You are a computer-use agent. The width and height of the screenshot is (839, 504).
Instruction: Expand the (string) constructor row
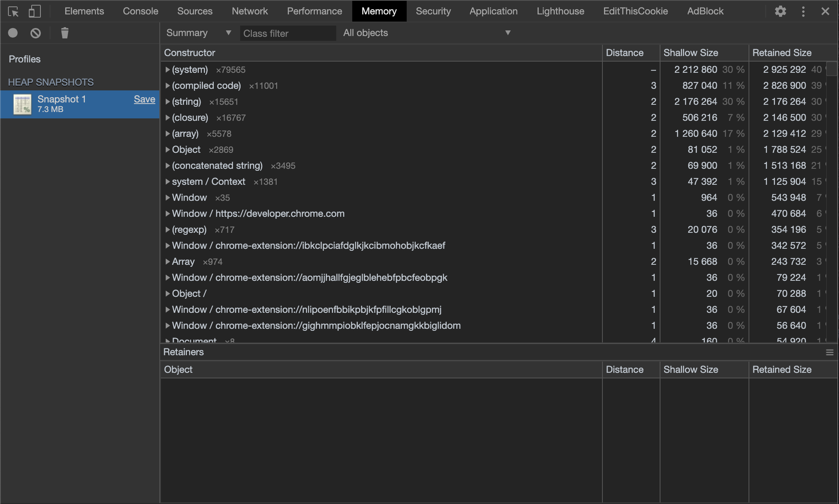[168, 102]
